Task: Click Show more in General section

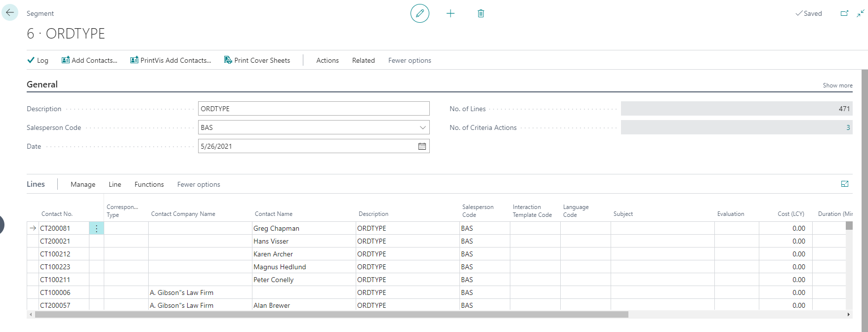Action: coord(837,85)
